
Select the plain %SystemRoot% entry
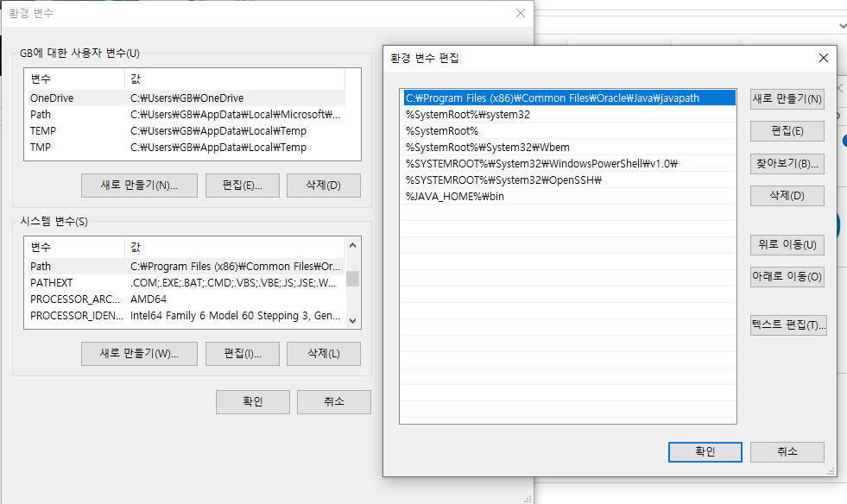point(569,130)
